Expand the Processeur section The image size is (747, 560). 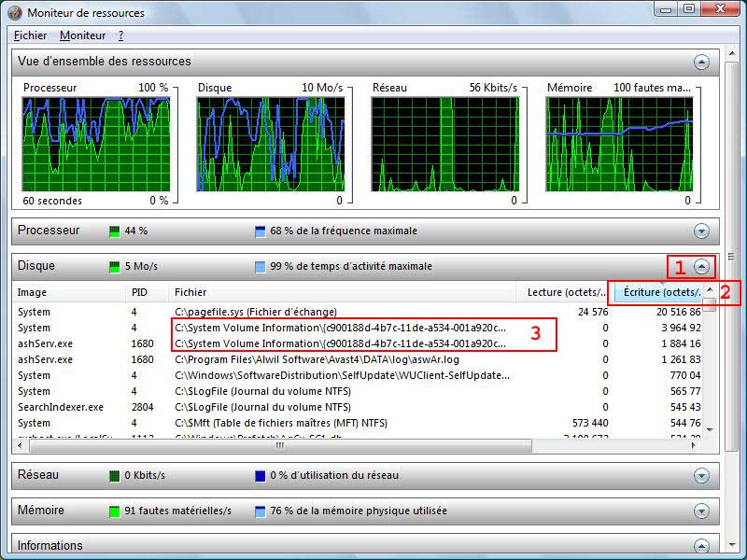click(x=701, y=231)
